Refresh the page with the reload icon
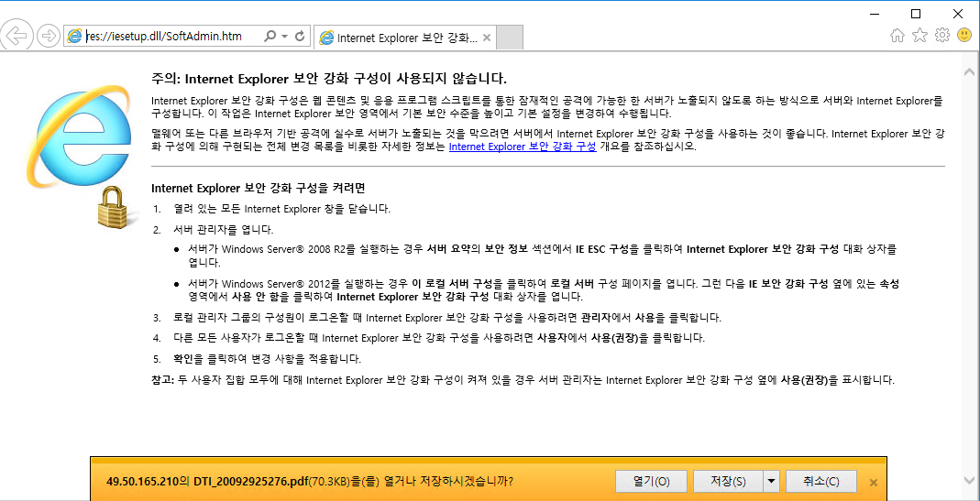The height and width of the screenshot is (501, 980). click(x=300, y=37)
